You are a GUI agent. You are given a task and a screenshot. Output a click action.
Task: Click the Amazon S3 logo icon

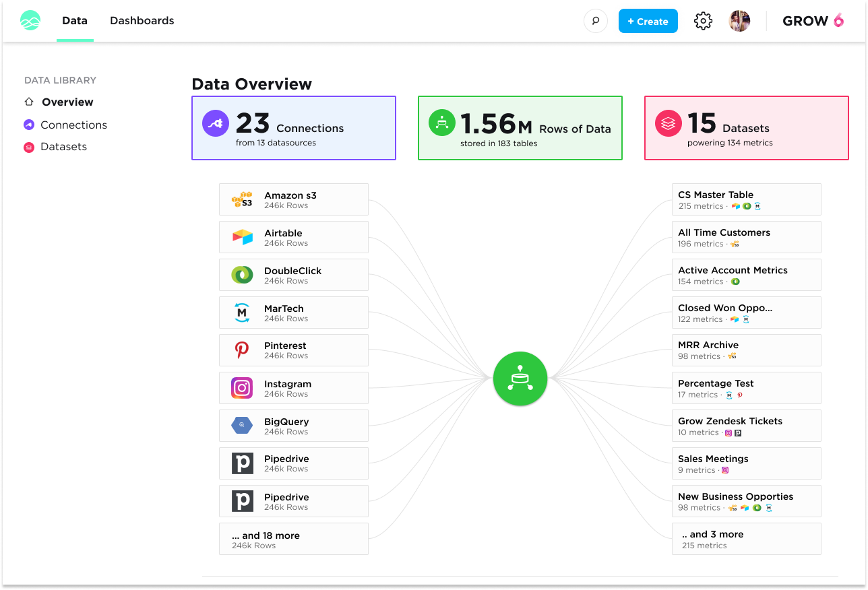coord(242,200)
